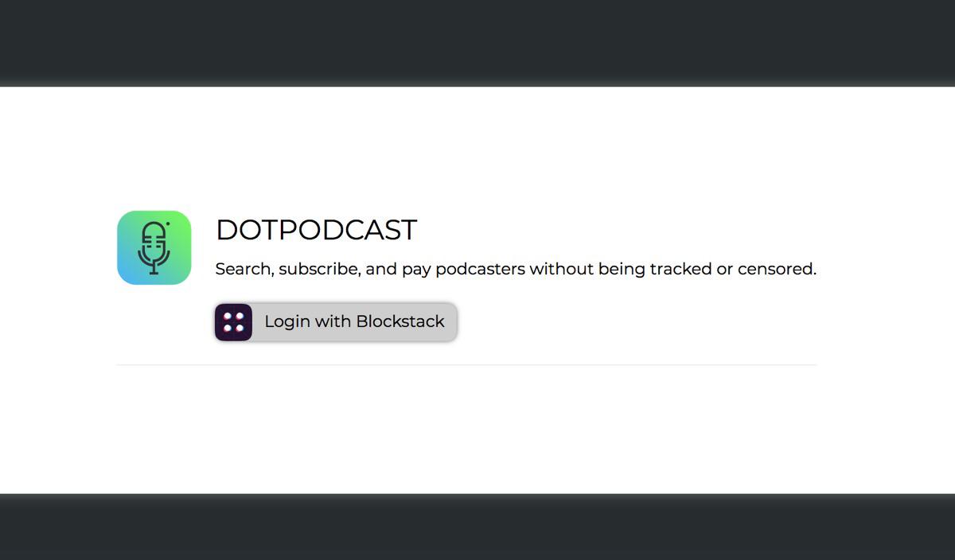Select the DOTPODCAST heading text

(316, 230)
